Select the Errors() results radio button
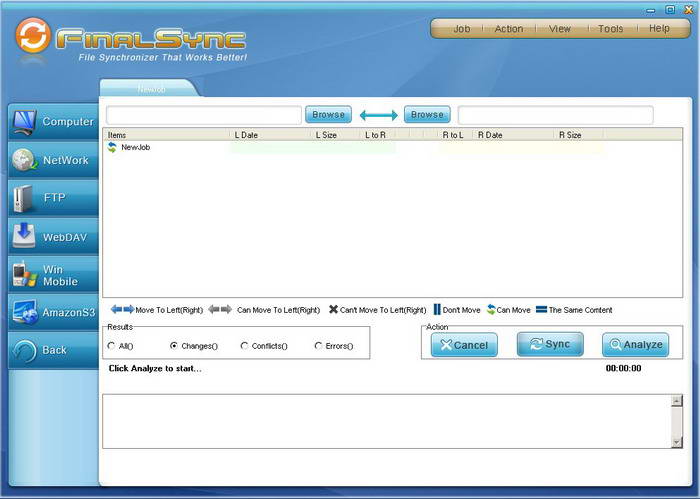 tap(318, 345)
